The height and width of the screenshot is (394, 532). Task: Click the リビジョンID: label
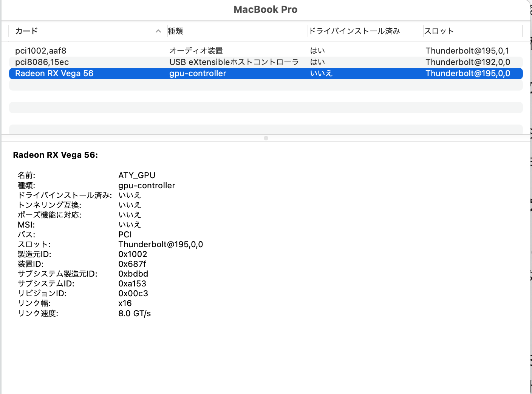pos(42,293)
